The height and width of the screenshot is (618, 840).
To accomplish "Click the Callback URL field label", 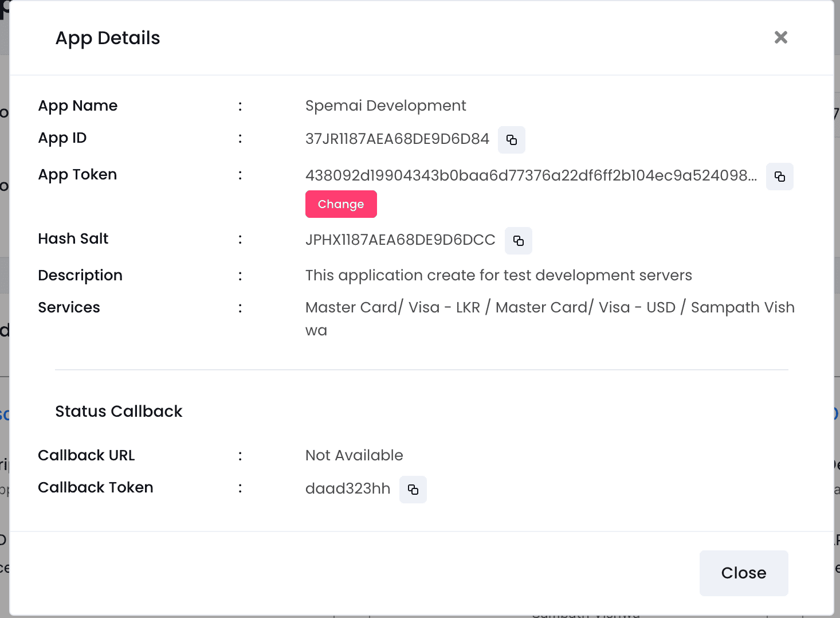I will (86, 455).
